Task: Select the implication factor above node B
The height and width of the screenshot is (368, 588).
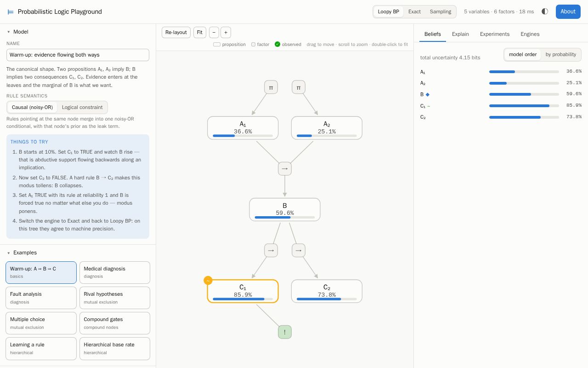Action: [285, 169]
